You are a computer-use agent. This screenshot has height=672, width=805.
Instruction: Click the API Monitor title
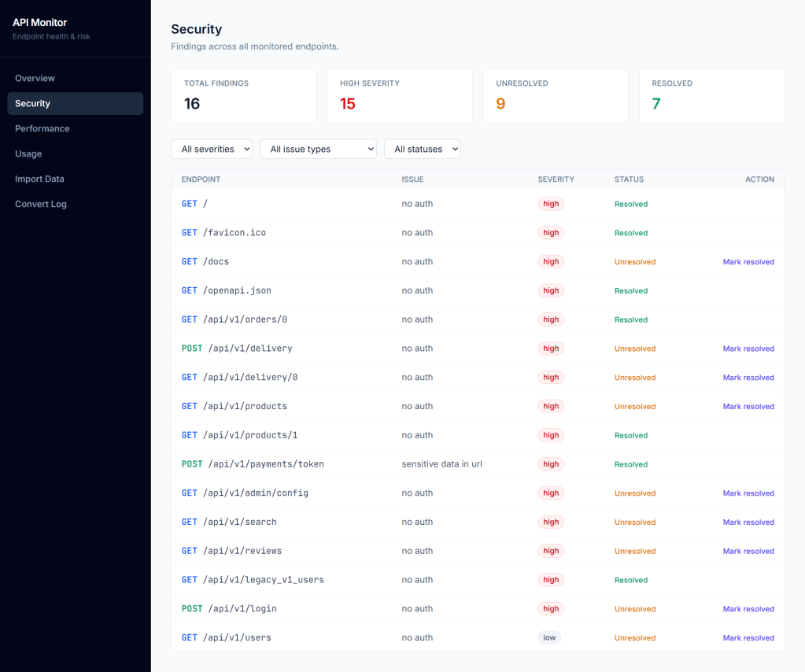39,23
